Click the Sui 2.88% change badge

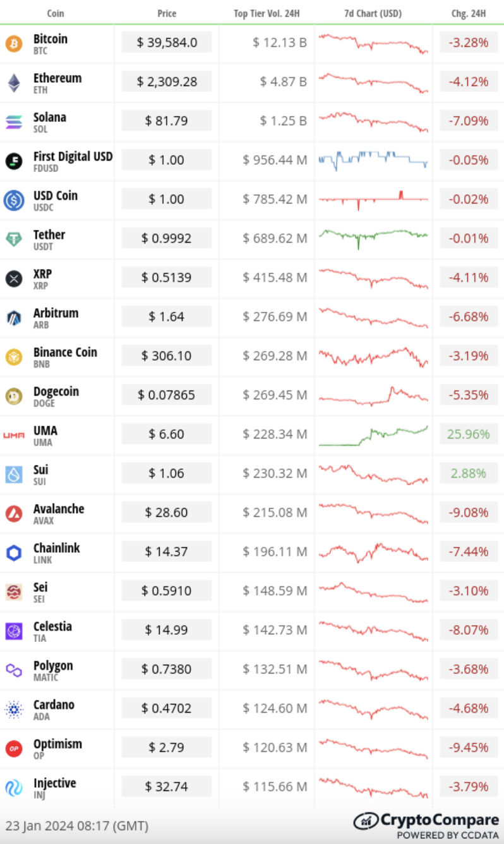click(468, 473)
